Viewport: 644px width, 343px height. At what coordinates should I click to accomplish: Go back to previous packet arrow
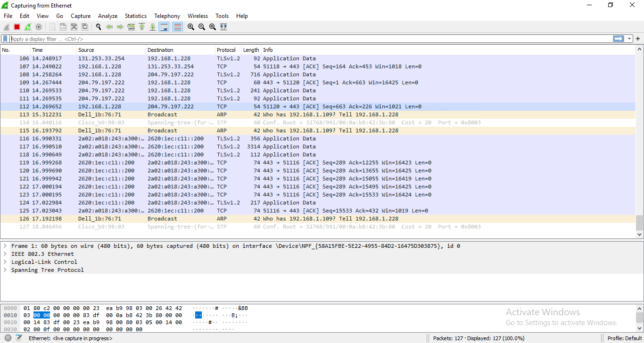click(x=109, y=27)
